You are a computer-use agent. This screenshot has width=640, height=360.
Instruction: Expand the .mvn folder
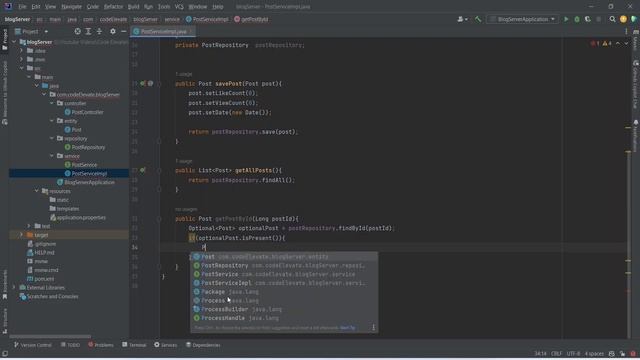coord(22,60)
